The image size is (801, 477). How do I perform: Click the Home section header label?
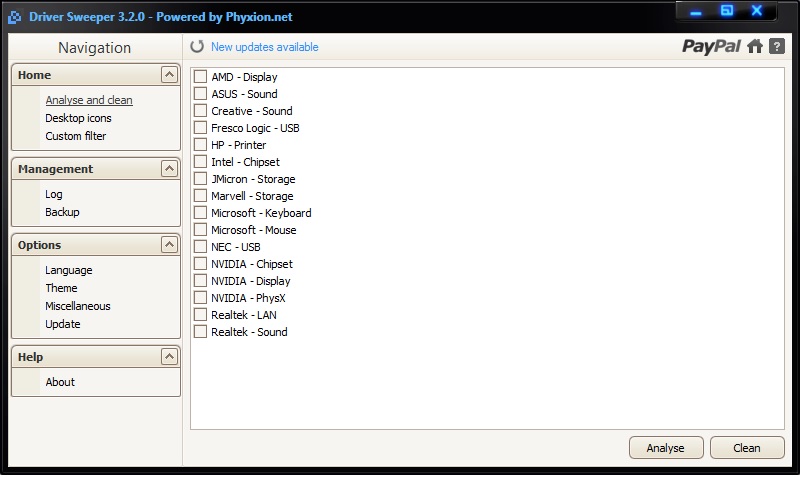point(34,75)
